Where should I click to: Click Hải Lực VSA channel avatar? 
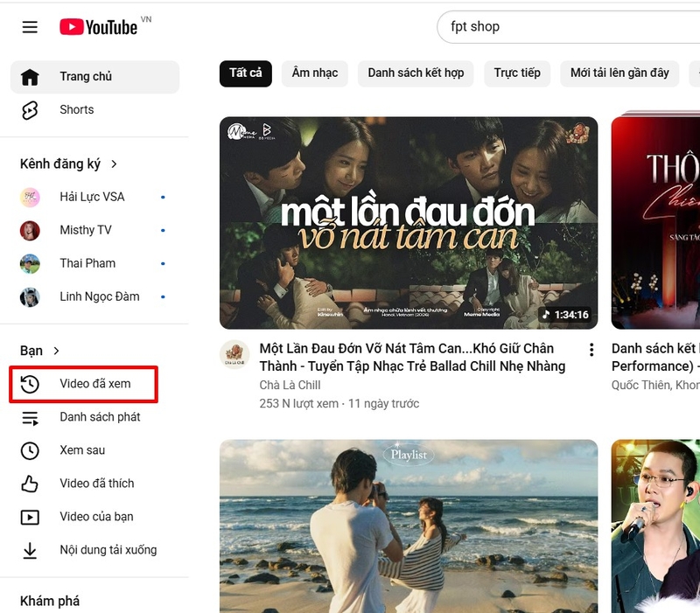tap(30, 197)
